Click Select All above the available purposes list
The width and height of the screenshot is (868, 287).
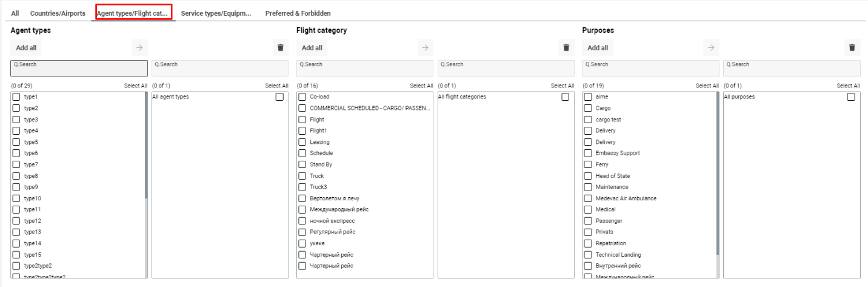[707, 86]
